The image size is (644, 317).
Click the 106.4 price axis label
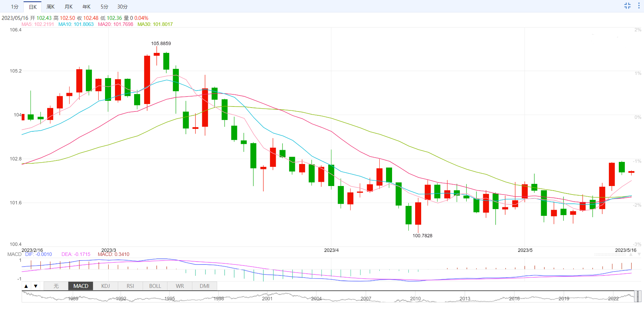[x=16, y=30]
